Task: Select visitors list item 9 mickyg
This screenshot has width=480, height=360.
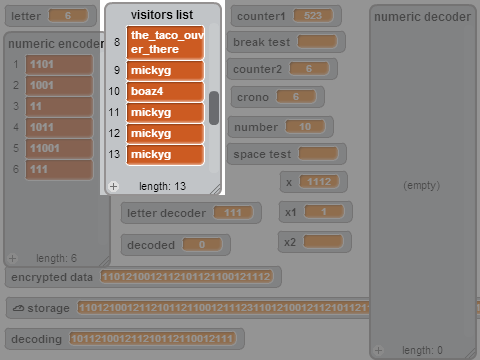Action: (165, 70)
